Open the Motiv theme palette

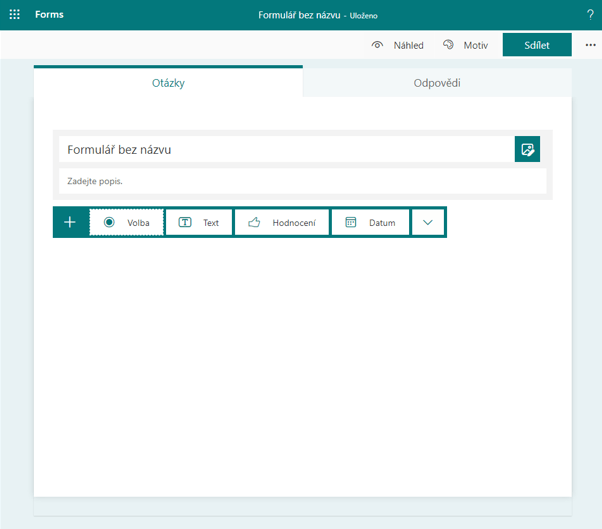coord(465,45)
